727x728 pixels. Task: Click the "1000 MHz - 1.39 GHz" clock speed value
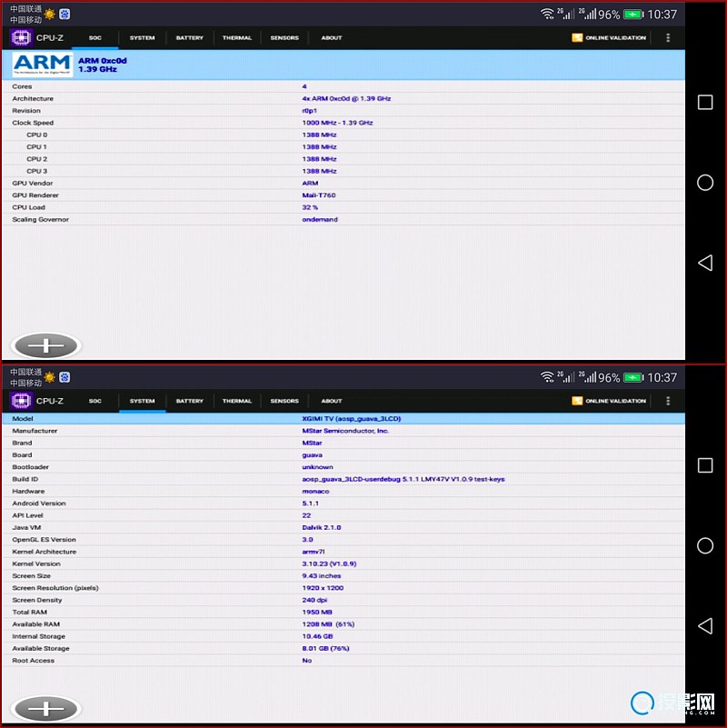[337, 123]
